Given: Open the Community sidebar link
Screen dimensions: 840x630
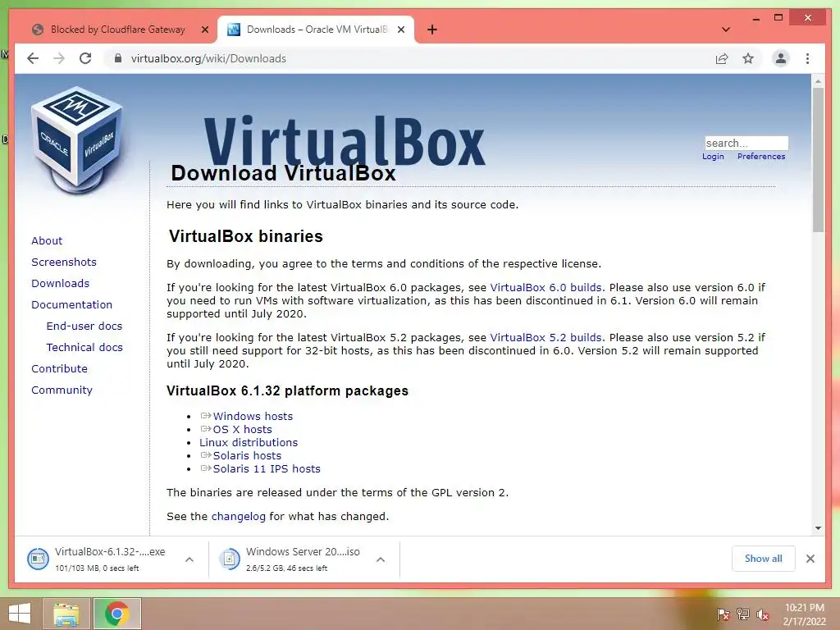Looking at the screenshot, I should coord(62,390).
